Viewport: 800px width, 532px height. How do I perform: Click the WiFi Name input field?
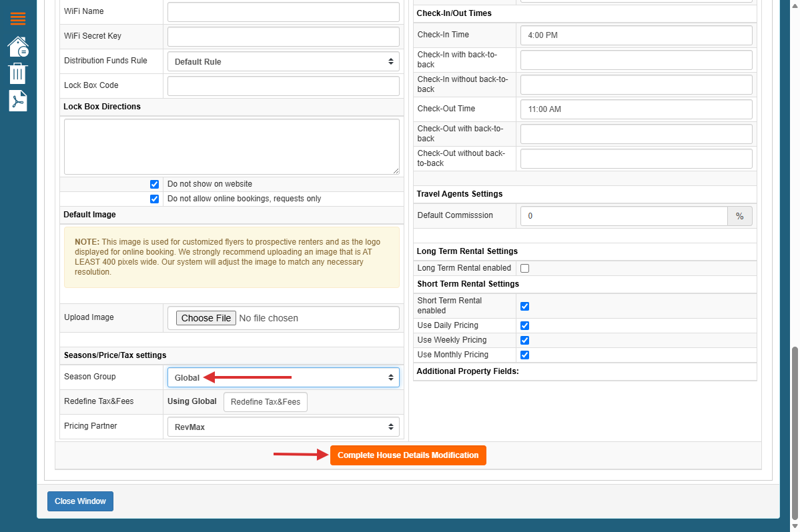click(283, 12)
